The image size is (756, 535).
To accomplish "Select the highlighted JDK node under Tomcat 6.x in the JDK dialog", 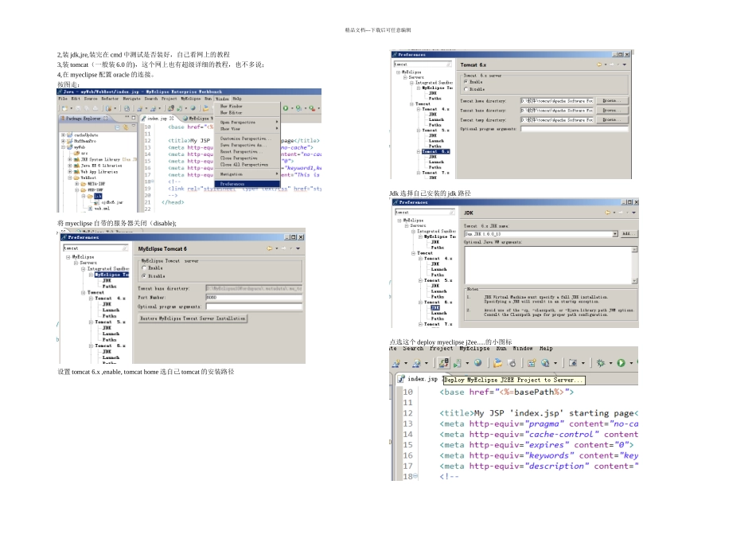I will coord(435,307).
